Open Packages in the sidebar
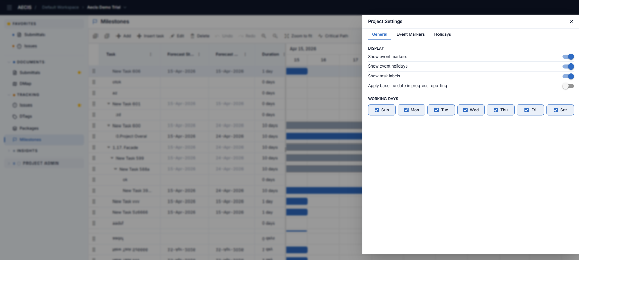644x289 pixels. pyautogui.click(x=29, y=128)
